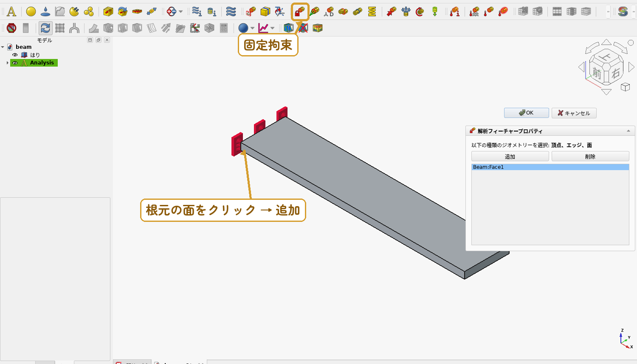The width and height of the screenshot is (637, 364).
Task: Click the nonlinear material curve icon
Action: click(60, 11)
